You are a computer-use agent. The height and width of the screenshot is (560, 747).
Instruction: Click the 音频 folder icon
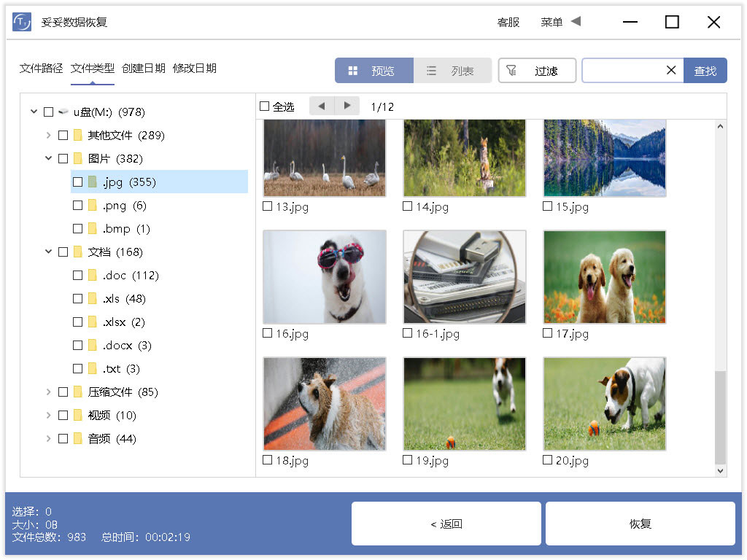click(x=77, y=438)
